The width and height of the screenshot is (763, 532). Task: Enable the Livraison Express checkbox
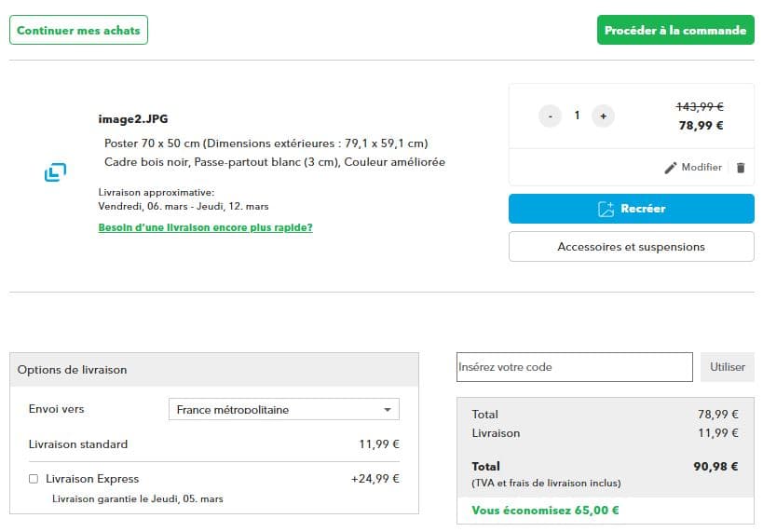pos(34,479)
